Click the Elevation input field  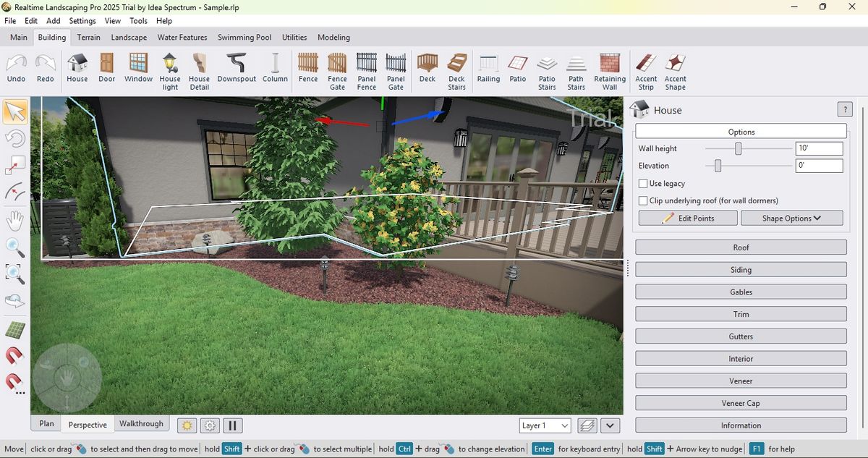click(819, 165)
